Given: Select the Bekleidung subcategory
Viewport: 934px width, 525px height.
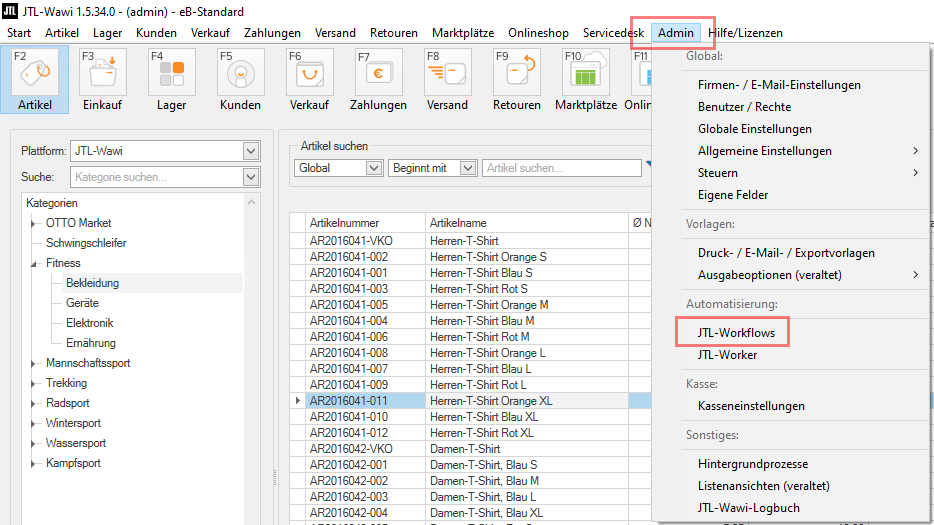Looking at the screenshot, I should click(x=92, y=283).
